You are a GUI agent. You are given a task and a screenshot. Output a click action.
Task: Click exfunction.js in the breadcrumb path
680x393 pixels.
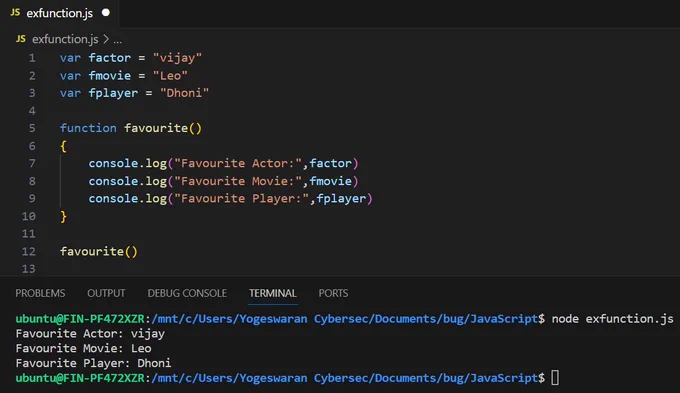65,39
